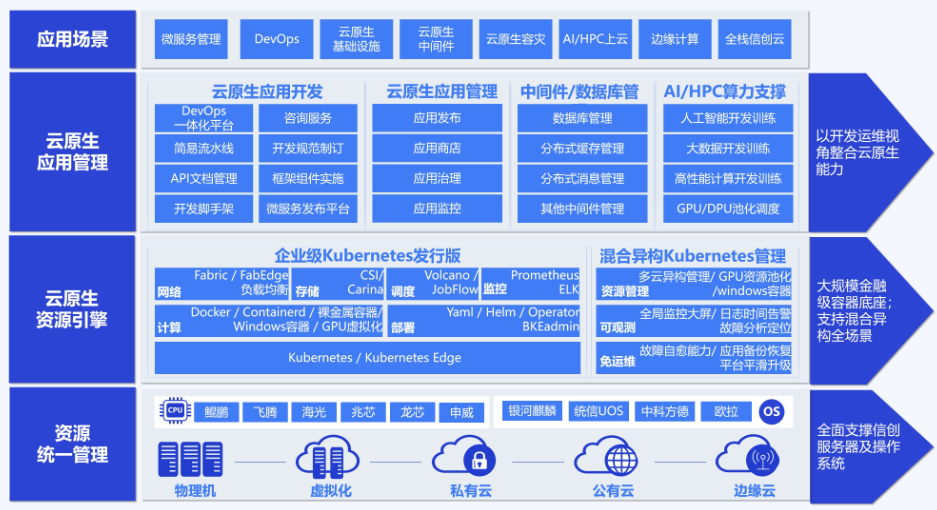
Task: Choose the 全栈信创云 box
Action: click(755, 39)
